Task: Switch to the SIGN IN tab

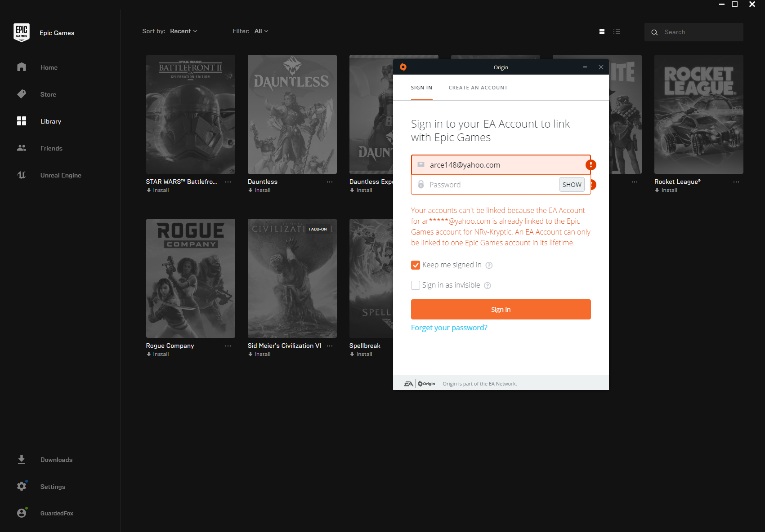Action: (x=421, y=88)
